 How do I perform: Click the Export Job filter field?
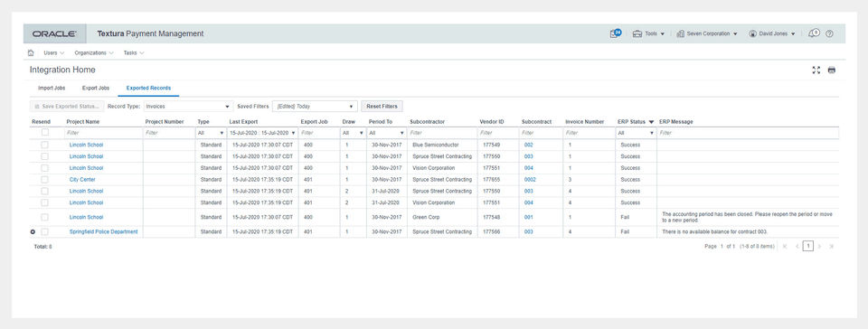[319, 133]
